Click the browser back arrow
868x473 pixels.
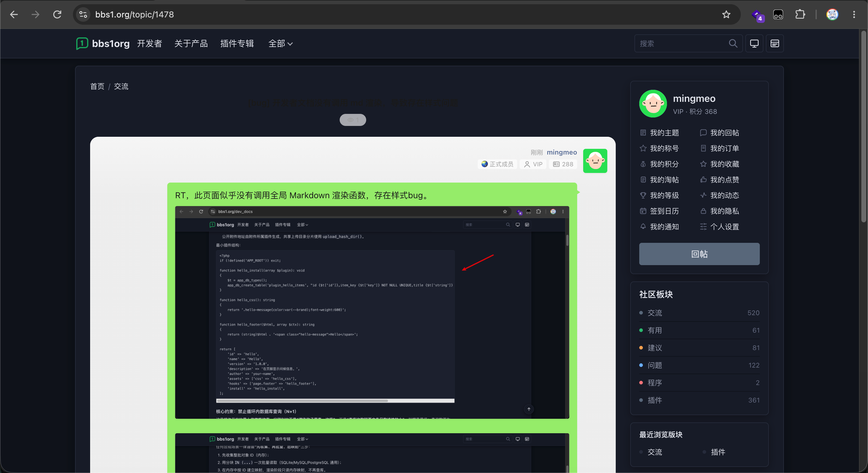click(14, 14)
